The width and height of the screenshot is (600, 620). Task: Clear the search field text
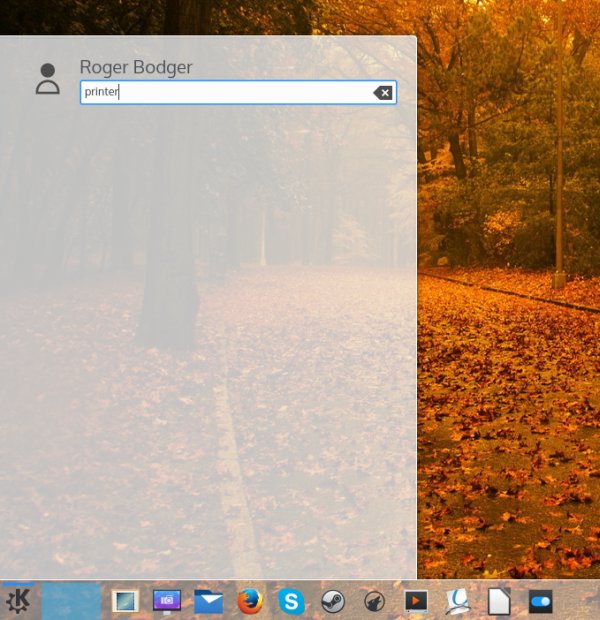[x=382, y=93]
